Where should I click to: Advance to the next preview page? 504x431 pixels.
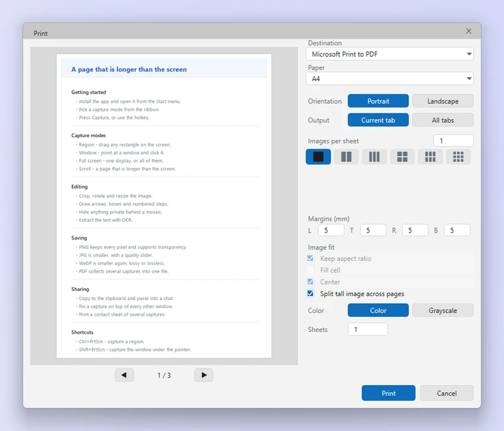pyautogui.click(x=203, y=375)
